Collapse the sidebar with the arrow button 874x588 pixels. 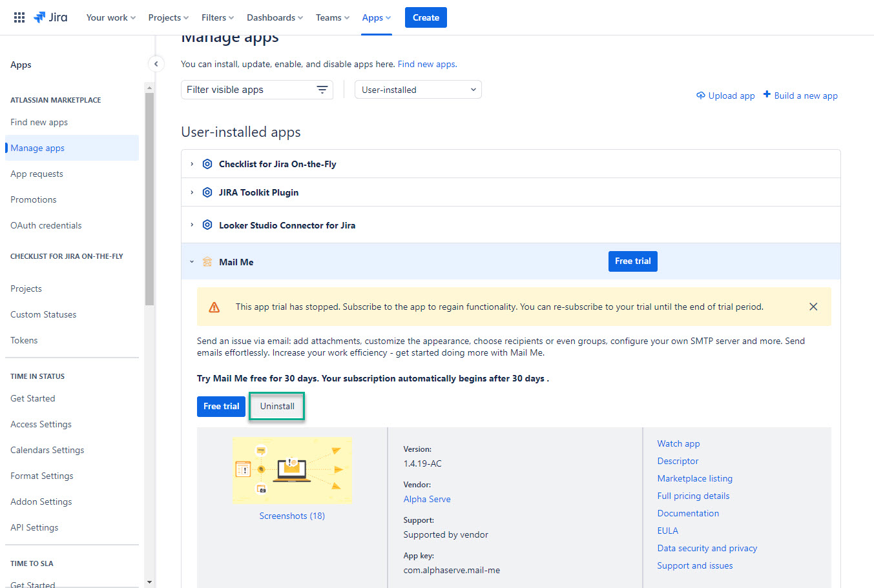coord(156,64)
